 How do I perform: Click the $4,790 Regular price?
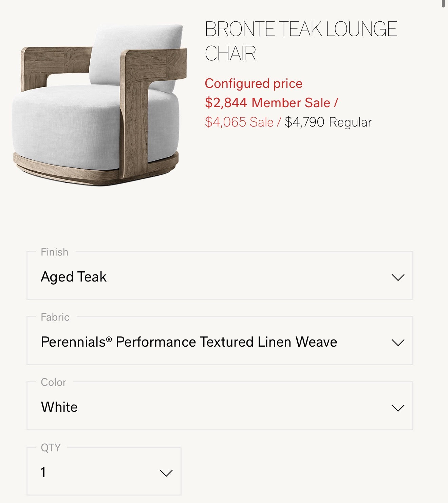tap(328, 122)
